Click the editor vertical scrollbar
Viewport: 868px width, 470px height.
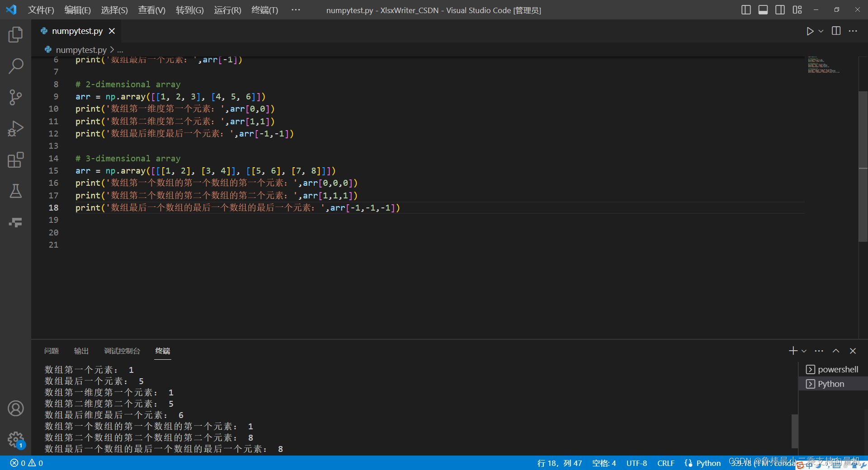[x=863, y=166]
